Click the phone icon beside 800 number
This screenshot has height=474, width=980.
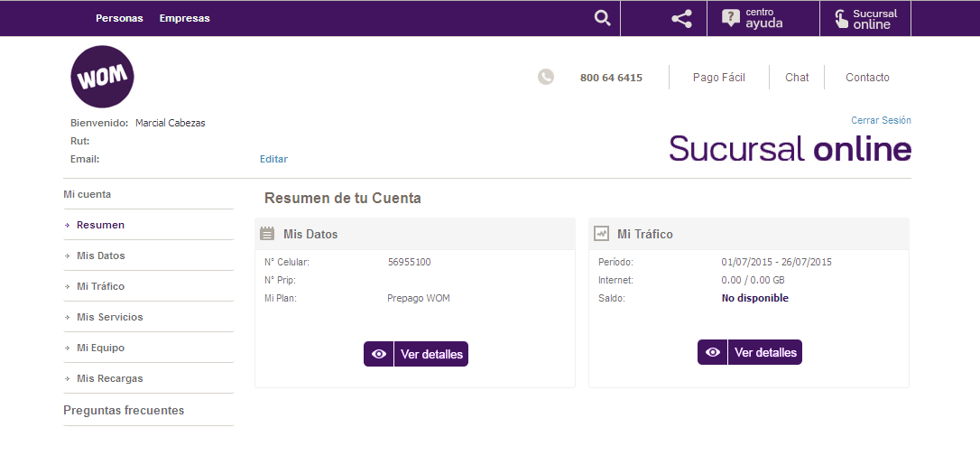tap(546, 78)
